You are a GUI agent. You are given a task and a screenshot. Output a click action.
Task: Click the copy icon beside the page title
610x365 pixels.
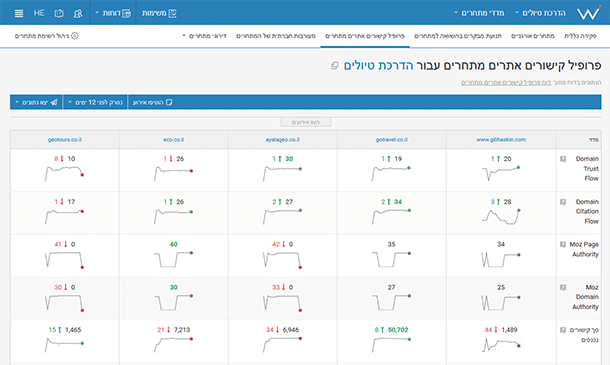click(335, 65)
